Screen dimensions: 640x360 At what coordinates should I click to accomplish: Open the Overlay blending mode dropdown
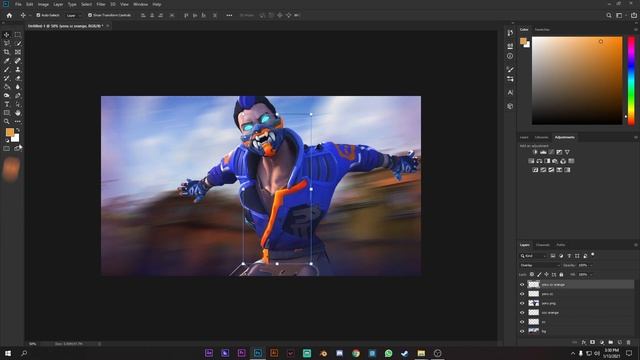[540, 265]
